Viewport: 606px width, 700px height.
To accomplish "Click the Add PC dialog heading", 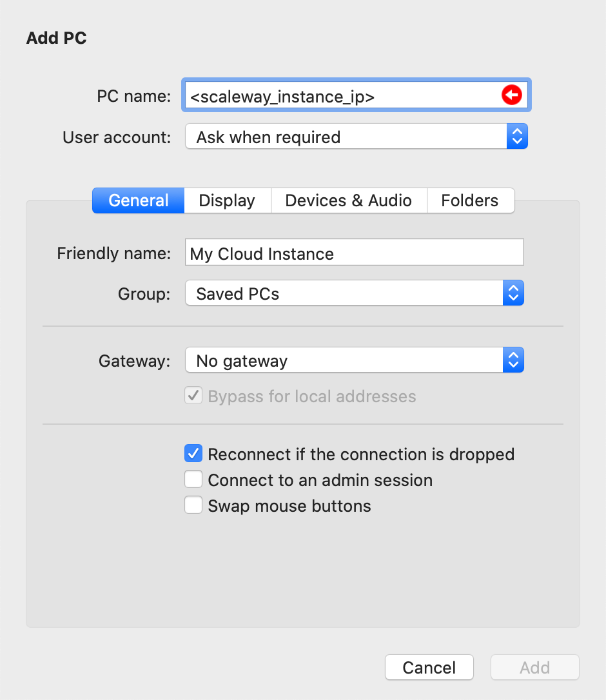I will click(57, 39).
